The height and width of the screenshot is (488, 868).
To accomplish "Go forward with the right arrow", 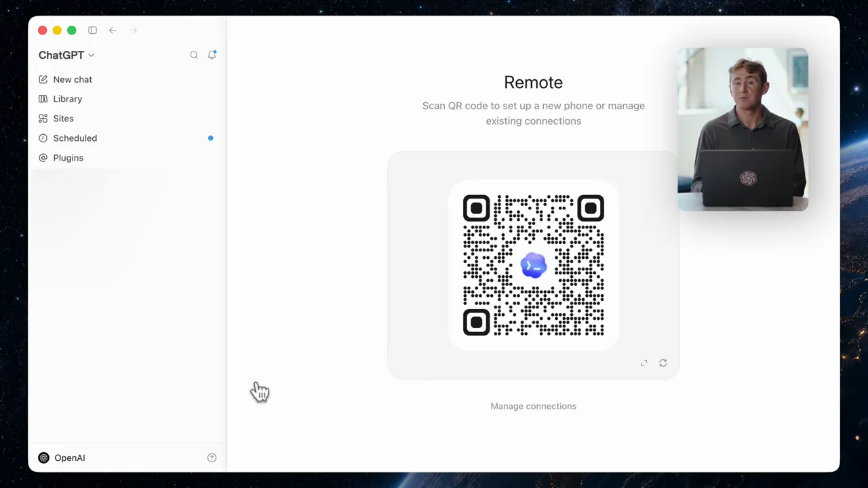I will [x=133, y=30].
